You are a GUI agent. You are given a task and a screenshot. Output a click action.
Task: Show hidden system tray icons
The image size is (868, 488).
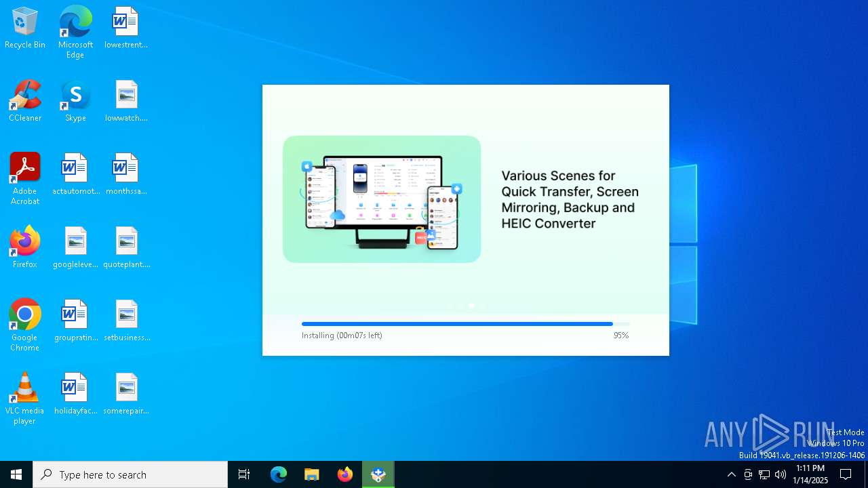[x=731, y=474]
